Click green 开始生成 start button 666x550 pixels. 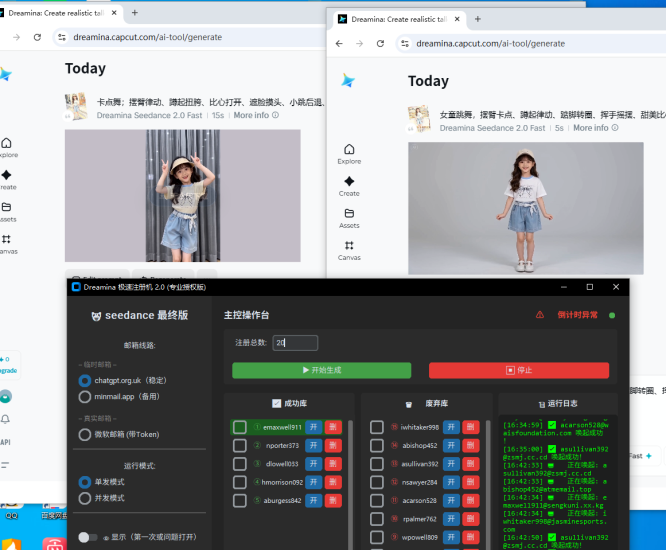(322, 370)
